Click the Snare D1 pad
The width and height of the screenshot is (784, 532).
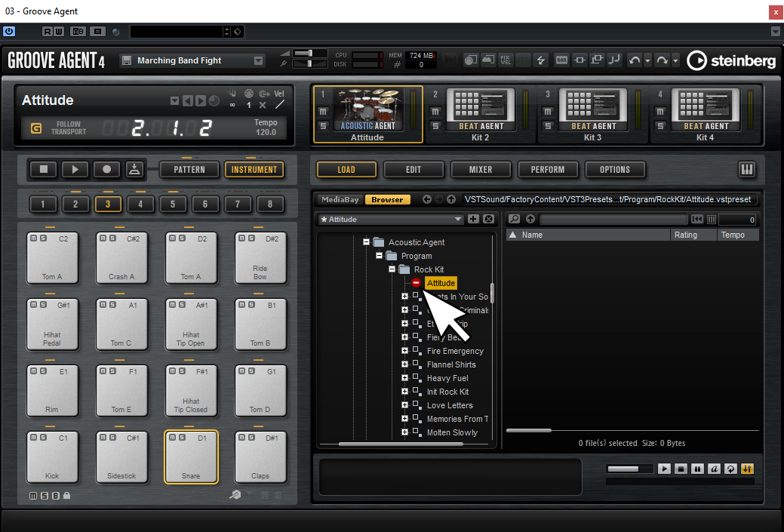(191, 457)
